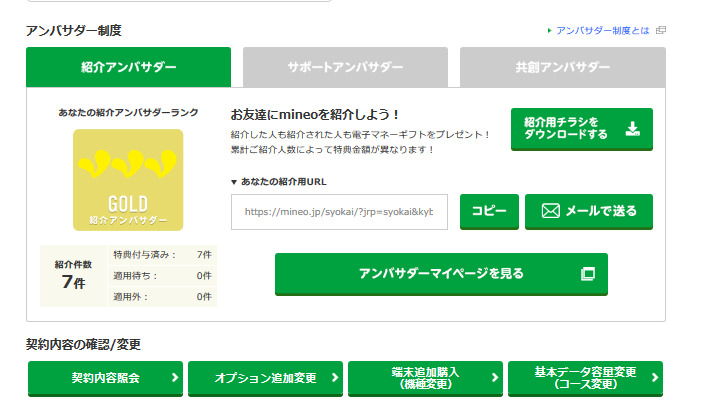Open オプション追加変更
This screenshot has width=728, height=408.
265,378
